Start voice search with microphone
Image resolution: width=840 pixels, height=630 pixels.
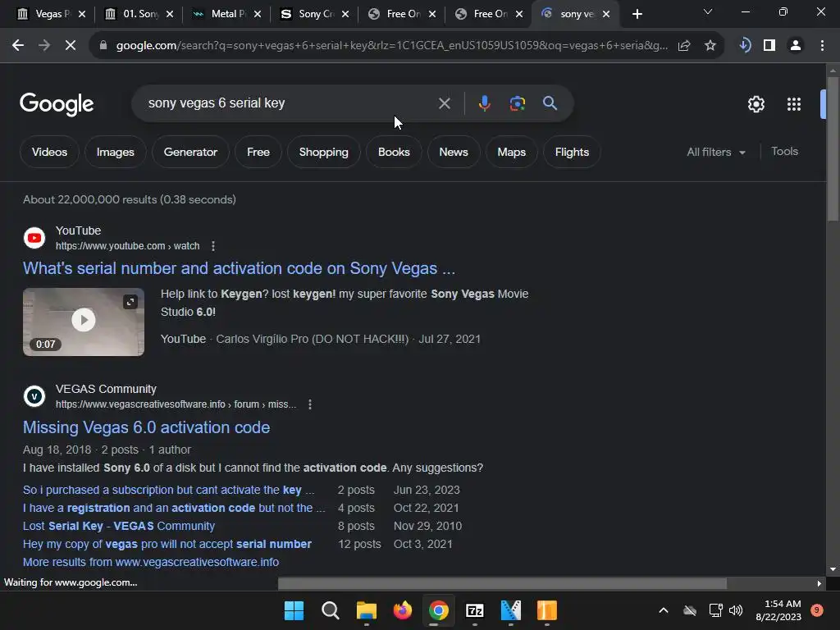click(484, 103)
